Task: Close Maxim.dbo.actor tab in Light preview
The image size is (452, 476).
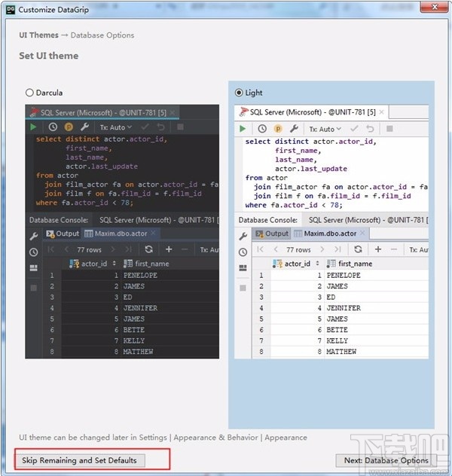Action: (x=362, y=233)
